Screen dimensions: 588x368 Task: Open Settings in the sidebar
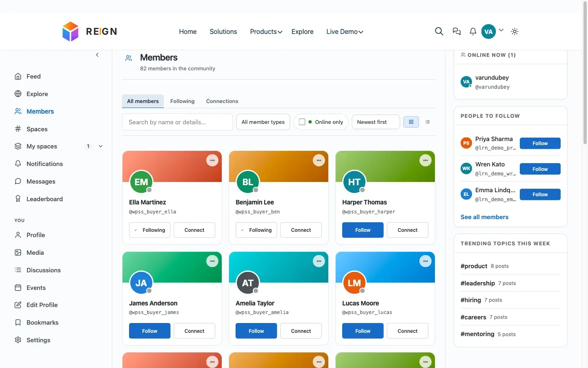pos(38,340)
